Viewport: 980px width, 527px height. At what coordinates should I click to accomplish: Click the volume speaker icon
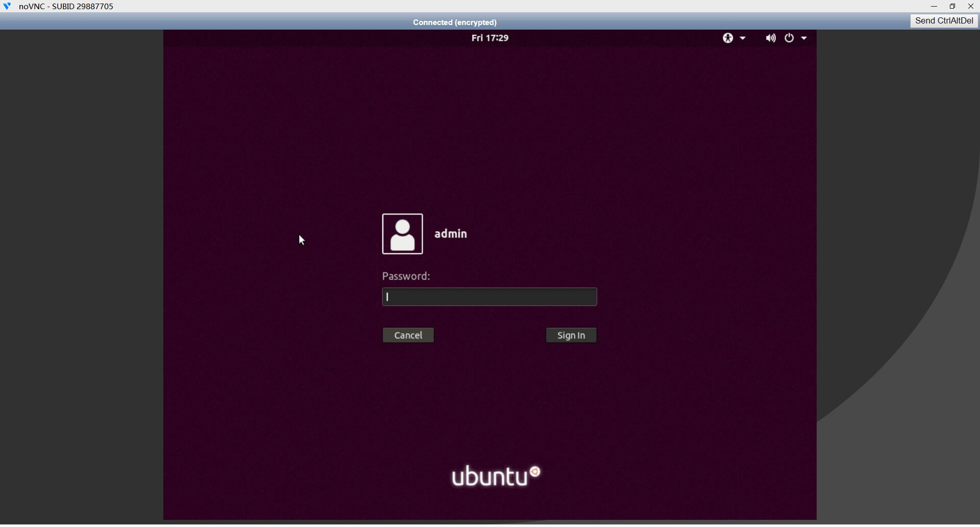[770, 38]
